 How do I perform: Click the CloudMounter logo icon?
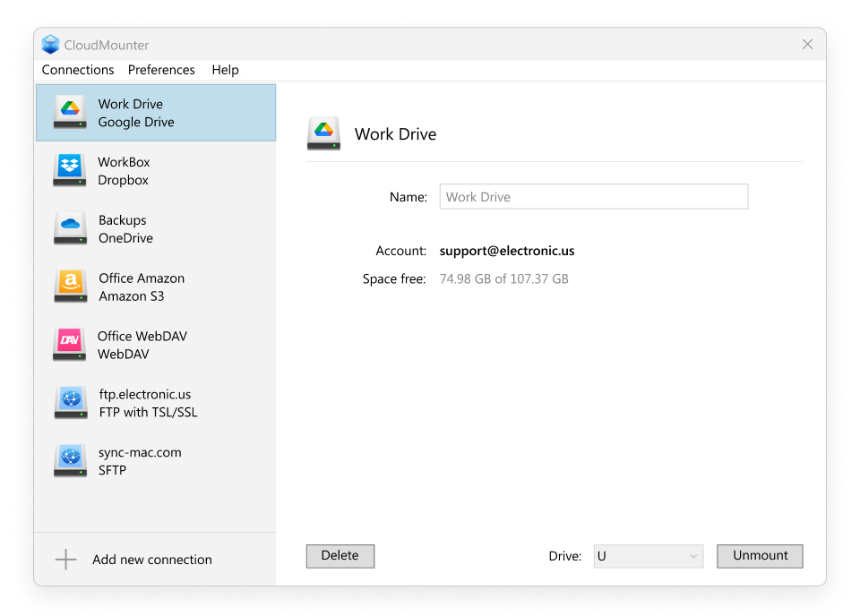coord(51,44)
